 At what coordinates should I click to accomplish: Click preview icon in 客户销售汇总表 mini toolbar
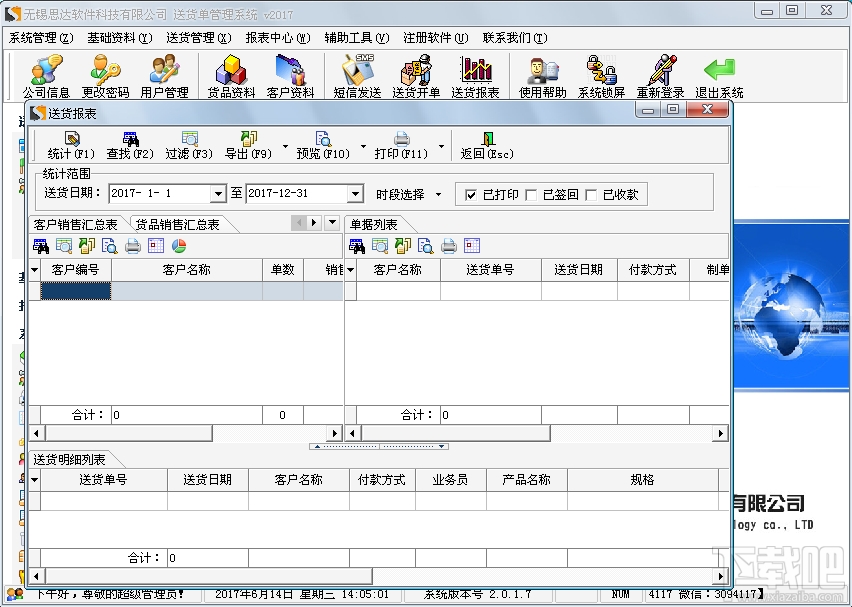pyautogui.click(x=110, y=246)
